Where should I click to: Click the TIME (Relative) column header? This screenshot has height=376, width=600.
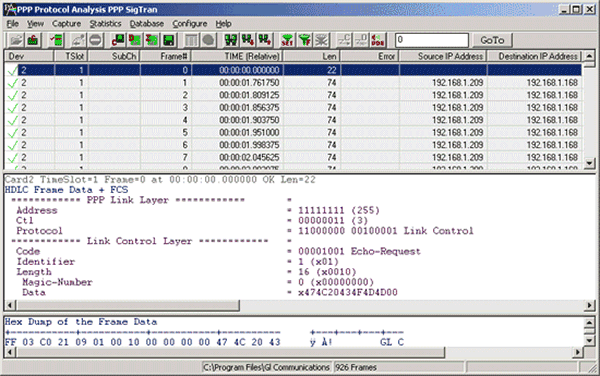click(x=237, y=56)
